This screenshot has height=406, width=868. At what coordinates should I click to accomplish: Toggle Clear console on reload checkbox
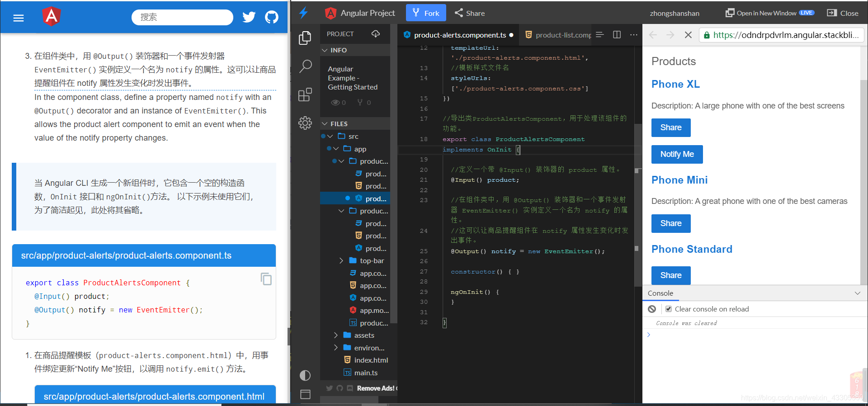point(669,309)
